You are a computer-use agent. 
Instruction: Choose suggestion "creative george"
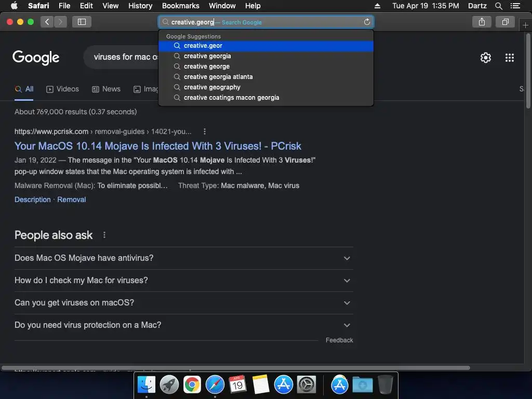click(x=266, y=66)
